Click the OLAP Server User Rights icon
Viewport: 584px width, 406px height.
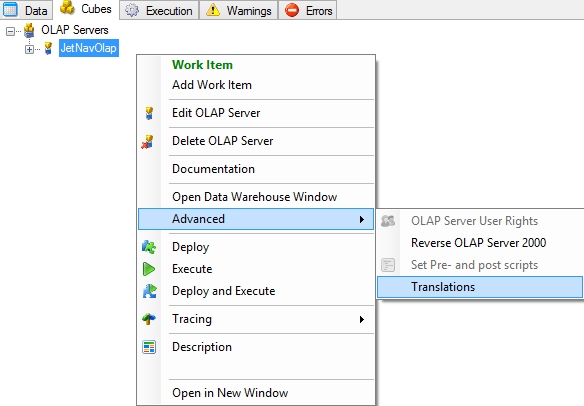point(388,221)
